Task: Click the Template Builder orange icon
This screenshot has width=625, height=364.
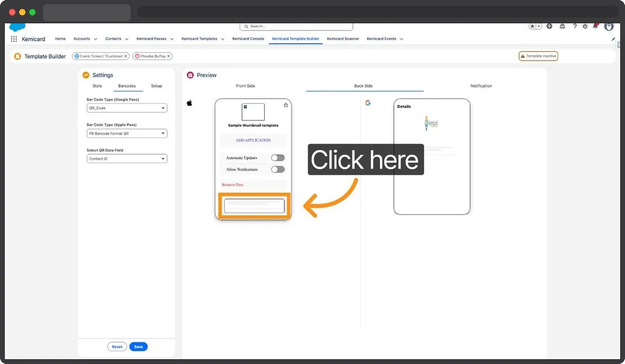Action: 18,56
